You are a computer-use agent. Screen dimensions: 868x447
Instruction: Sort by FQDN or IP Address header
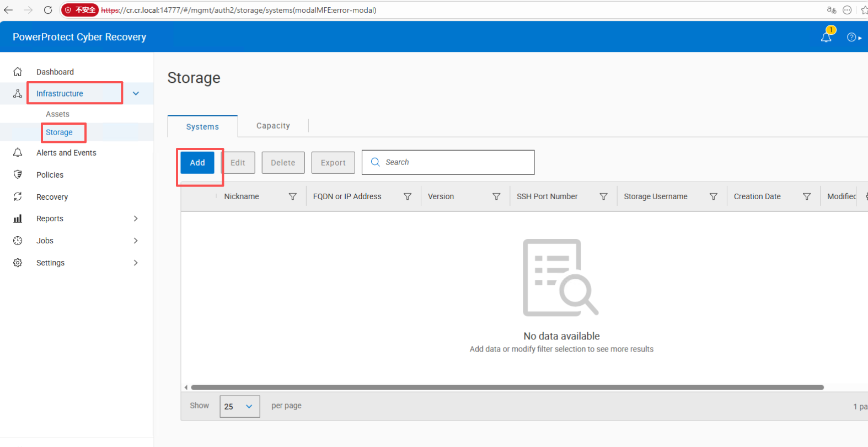(347, 196)
